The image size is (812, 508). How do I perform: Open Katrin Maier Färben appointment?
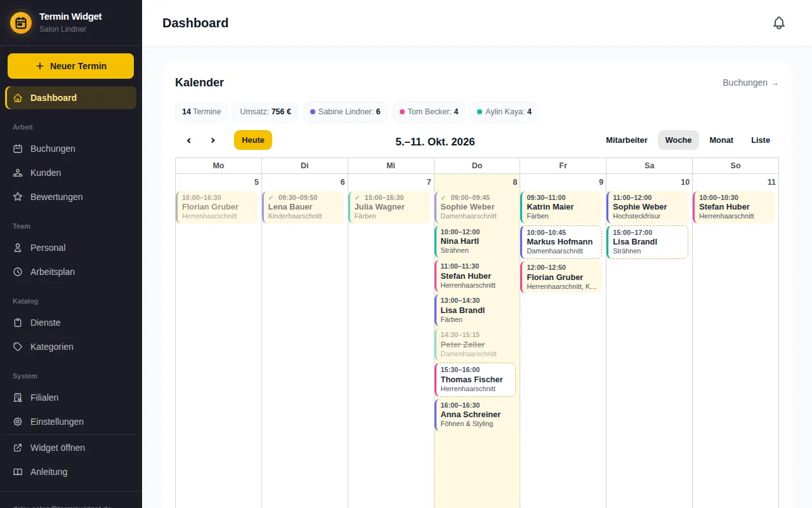coord(561,207)
